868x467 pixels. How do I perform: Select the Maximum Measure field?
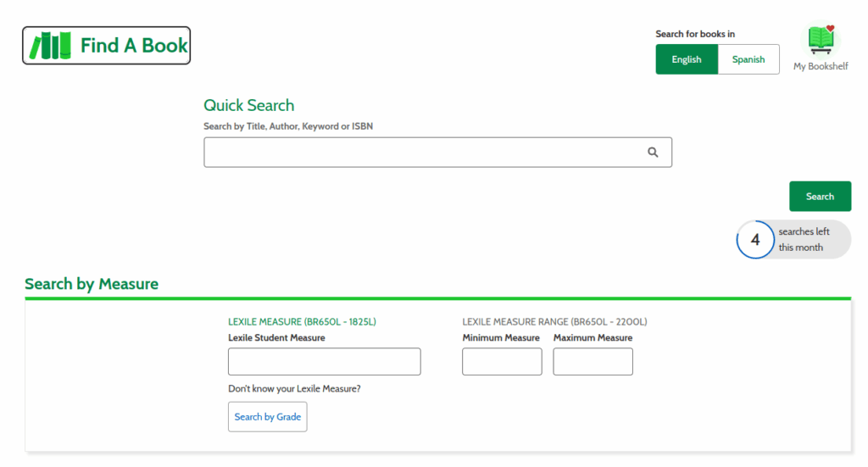click(593, 361)
